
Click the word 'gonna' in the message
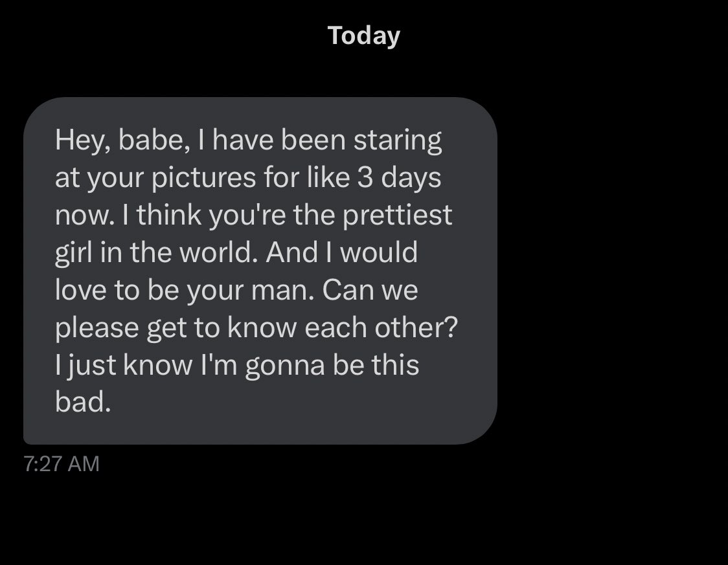click(x=284, y=366)
